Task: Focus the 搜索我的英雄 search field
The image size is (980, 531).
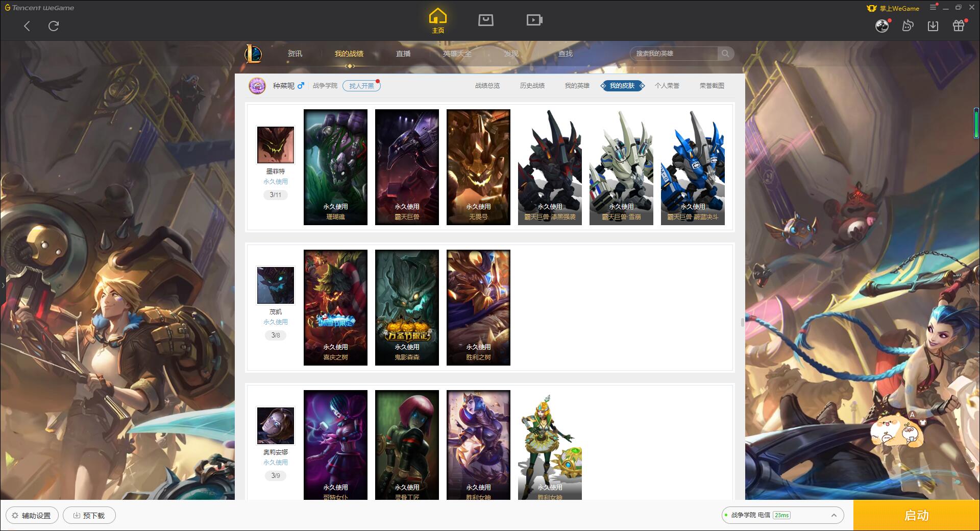Action: pos(674,54)
